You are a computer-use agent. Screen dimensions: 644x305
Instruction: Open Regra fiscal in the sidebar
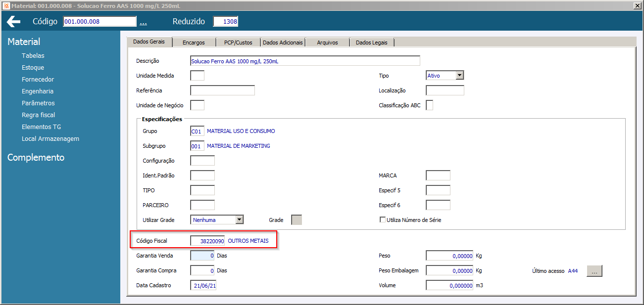tap(39, 115)
